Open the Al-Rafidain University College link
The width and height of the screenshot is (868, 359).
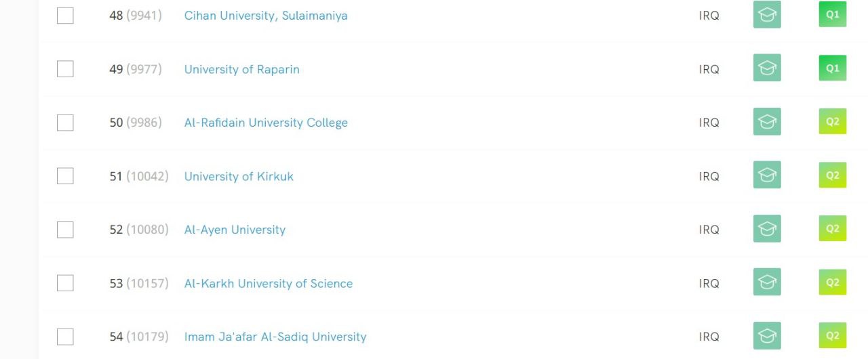point(266,123)
